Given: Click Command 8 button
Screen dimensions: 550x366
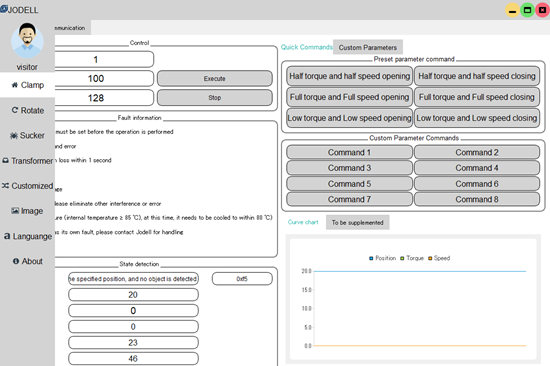Looking at the screenshot, I should tap(477, 199).
